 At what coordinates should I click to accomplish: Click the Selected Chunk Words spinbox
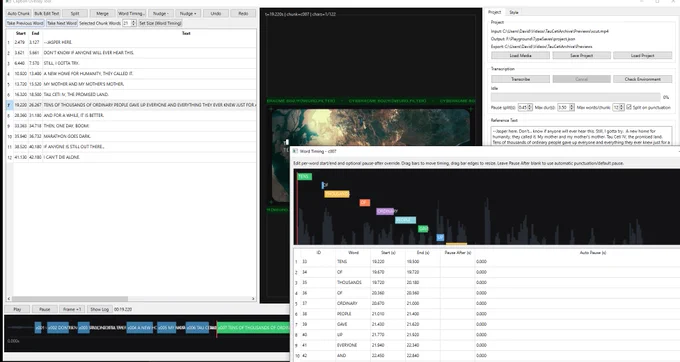[129, 23]
